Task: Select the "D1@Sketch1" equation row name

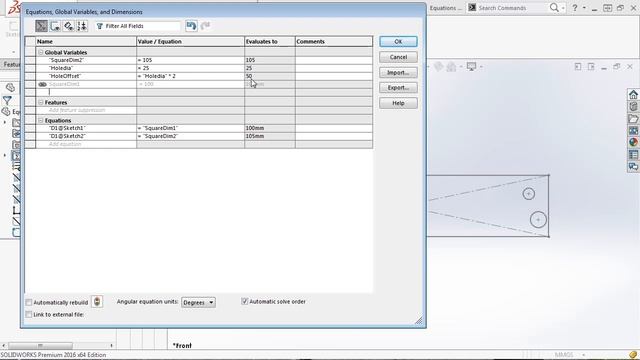Action: coord(86,128)
